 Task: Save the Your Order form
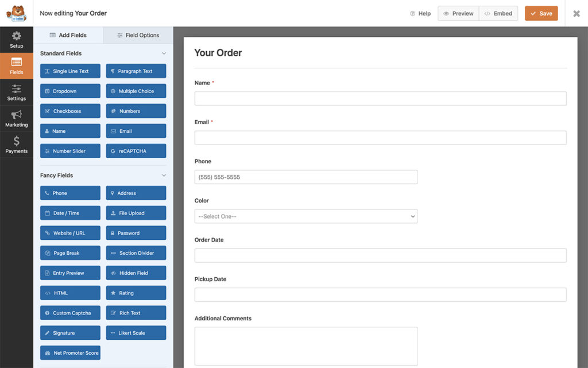click(541, 13)
